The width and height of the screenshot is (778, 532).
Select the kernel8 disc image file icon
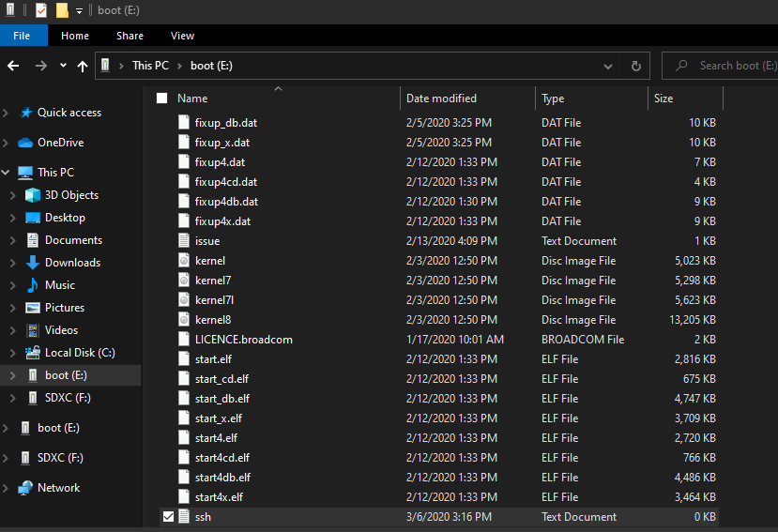tap(184, 320)
